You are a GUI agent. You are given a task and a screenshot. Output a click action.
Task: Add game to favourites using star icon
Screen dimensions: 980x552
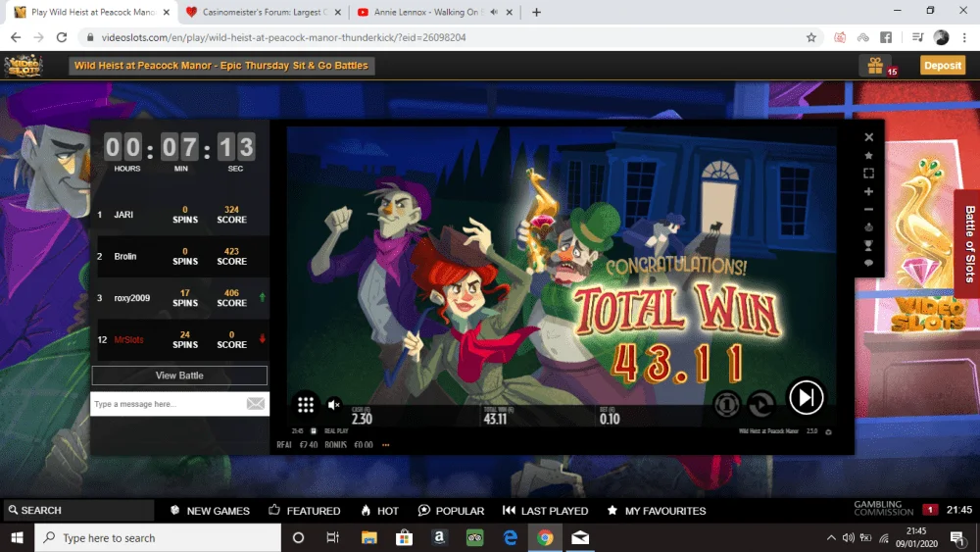coord(868,155)
